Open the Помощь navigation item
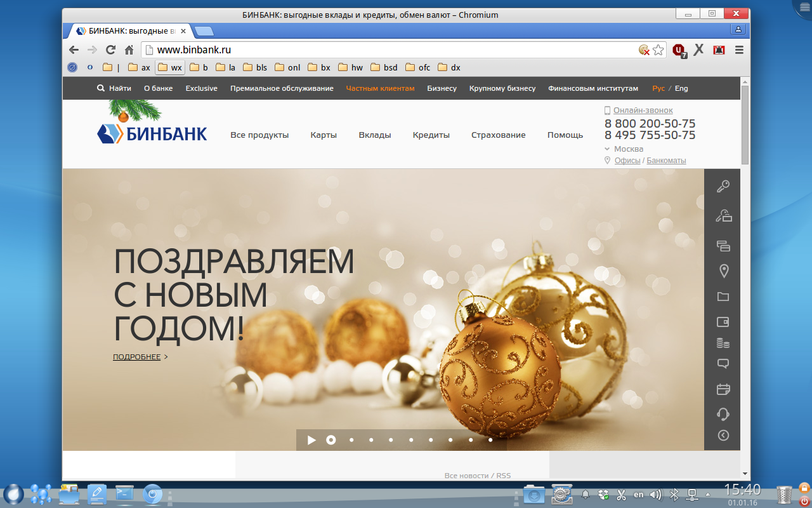 click(565, 135)
